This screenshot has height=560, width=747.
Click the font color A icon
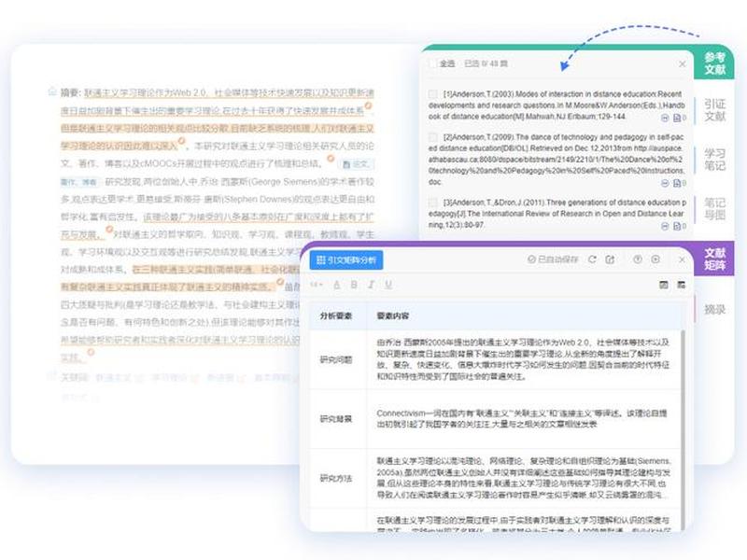pyautogui.click(x=337, y=285)
